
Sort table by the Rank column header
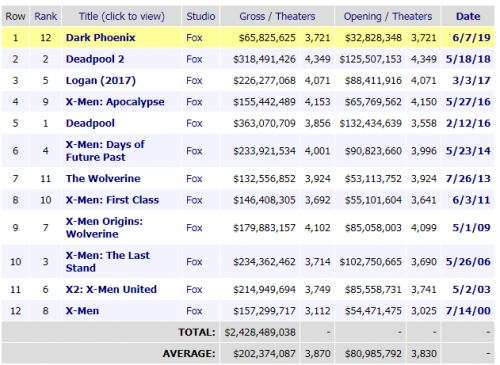click(46, 16)
